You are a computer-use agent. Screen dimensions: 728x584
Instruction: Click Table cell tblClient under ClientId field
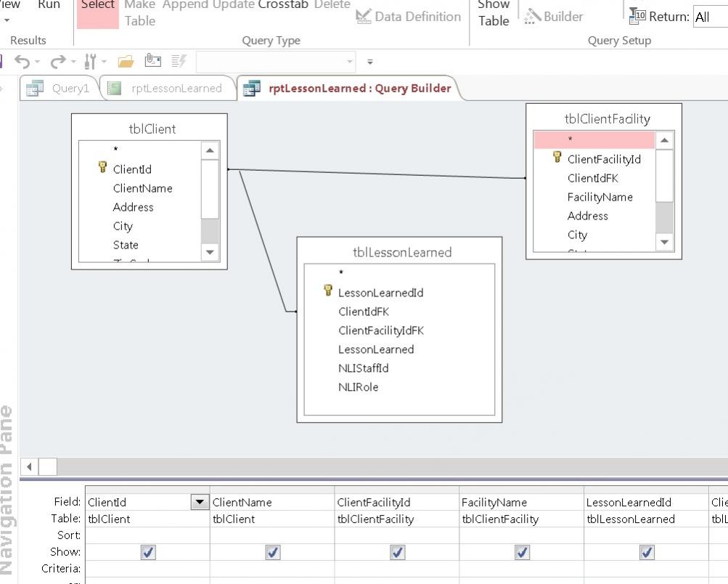147,519
